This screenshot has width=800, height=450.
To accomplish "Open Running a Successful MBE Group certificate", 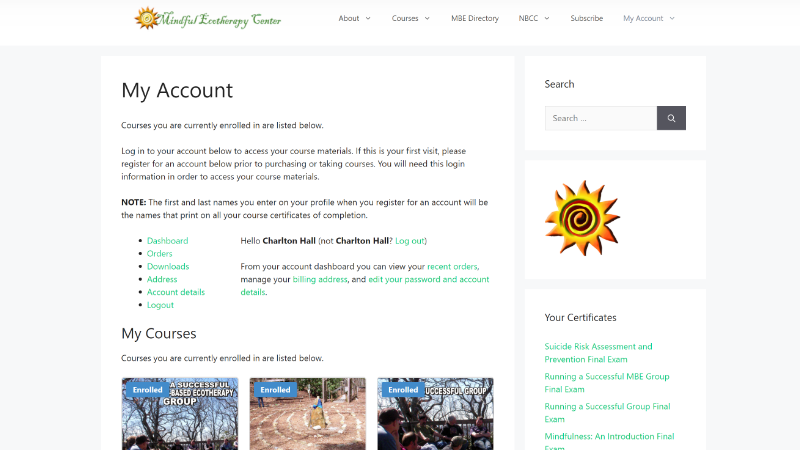I will pos(607,383).
